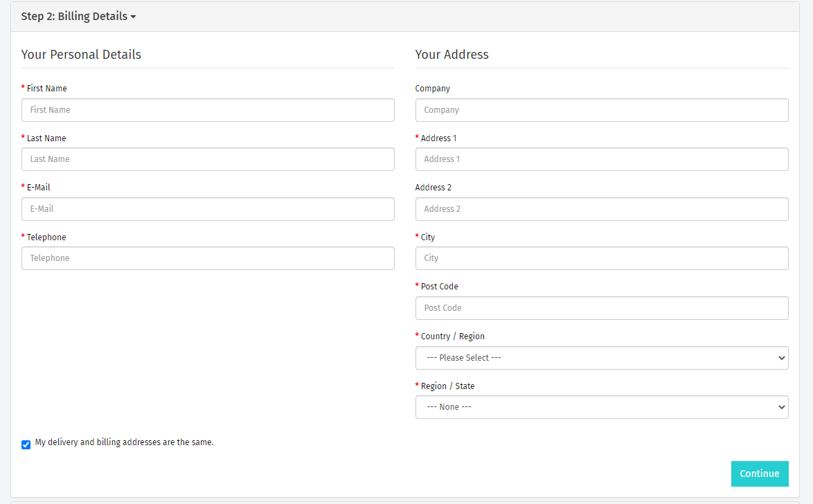This screenshot has height=504, width=813.
Task: Click into the First Name field
Action: [208, 110]
